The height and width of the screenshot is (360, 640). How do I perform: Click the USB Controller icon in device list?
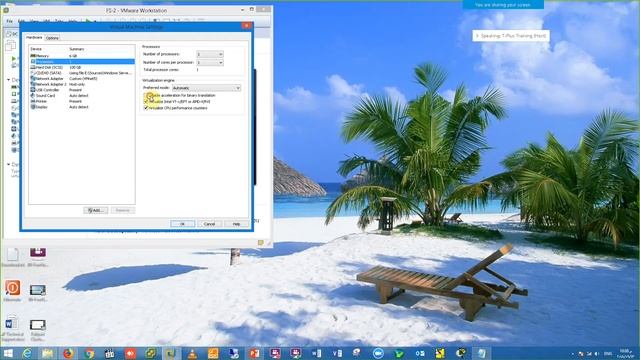(x=33, y=90)
